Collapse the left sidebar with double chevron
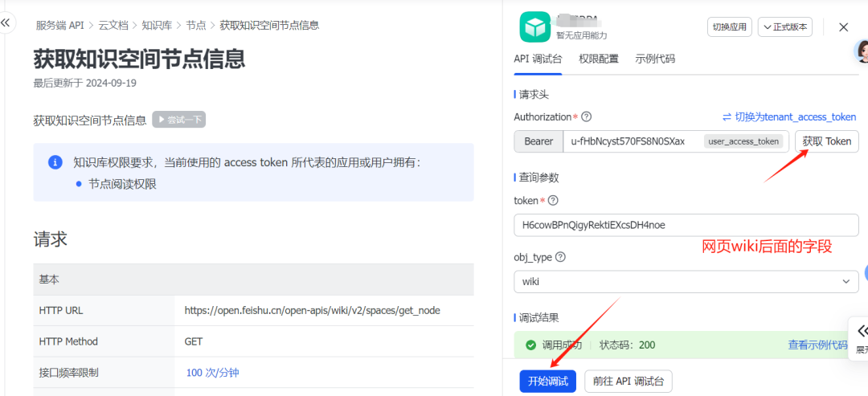Viewport: 868px width, 396px height. click(x=6, y=22)
